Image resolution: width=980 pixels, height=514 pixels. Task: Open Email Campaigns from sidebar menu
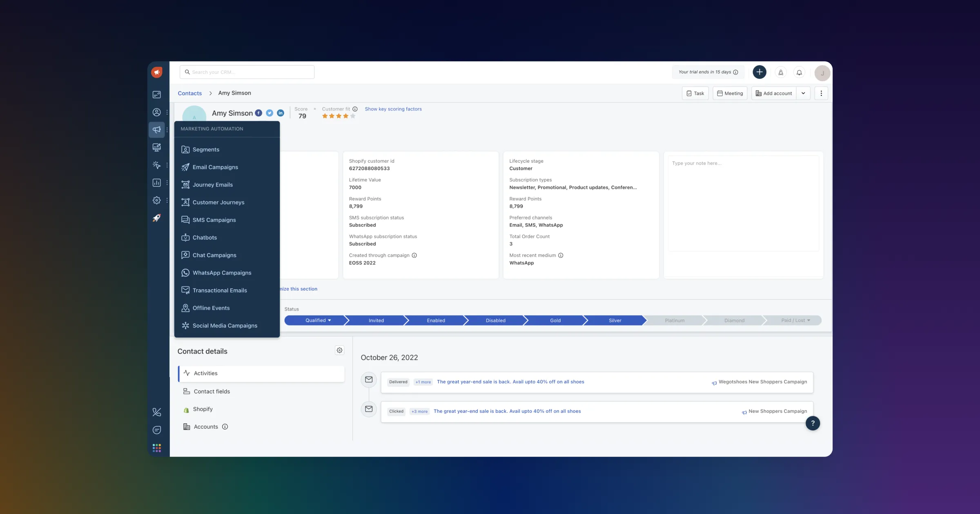(x=215, y=168)
